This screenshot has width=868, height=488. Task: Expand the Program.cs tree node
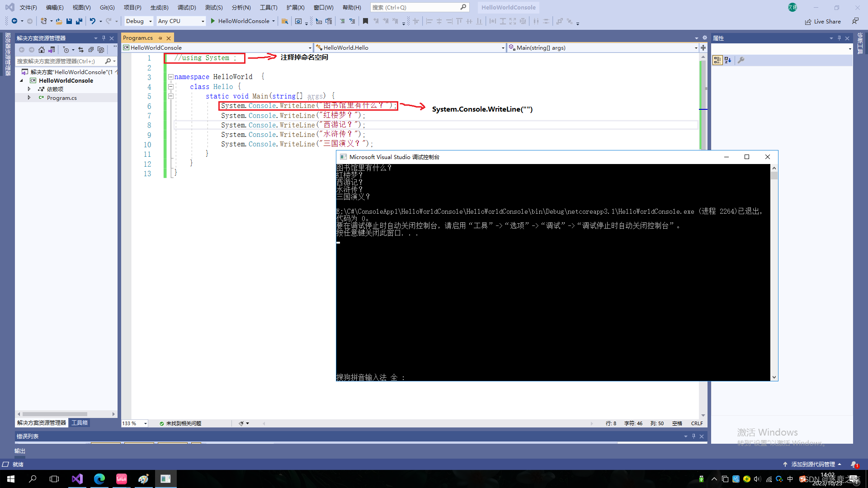point(29,98)
